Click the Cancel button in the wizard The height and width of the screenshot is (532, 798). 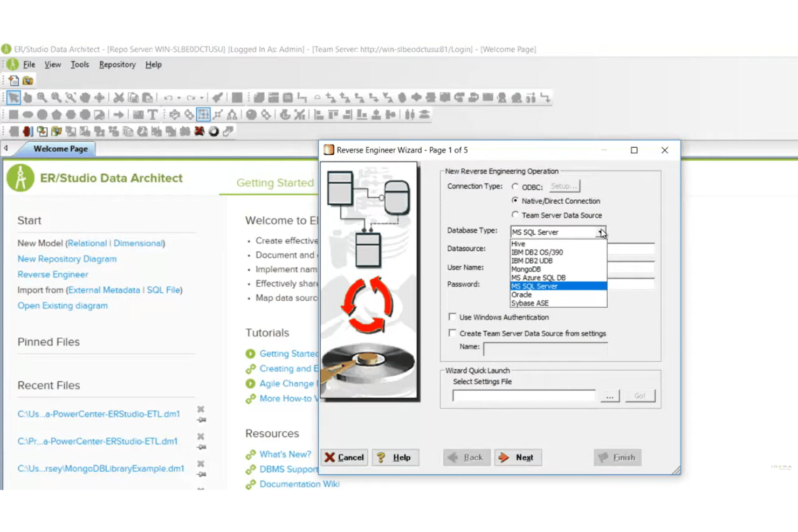click(x=344, y=457)
